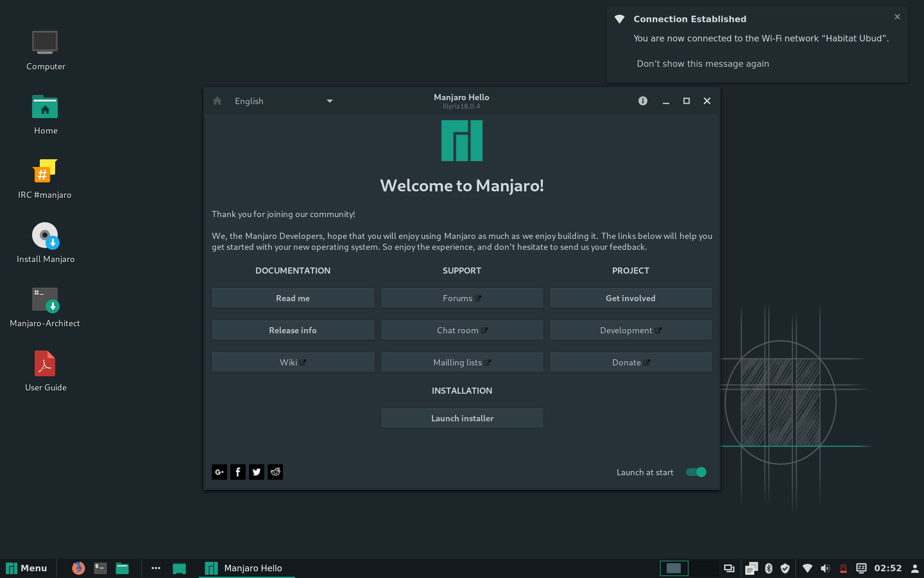This screenshot has width=924, height=578.
Task: Expand the English language dropdown
Action: [x=284, y=101]
